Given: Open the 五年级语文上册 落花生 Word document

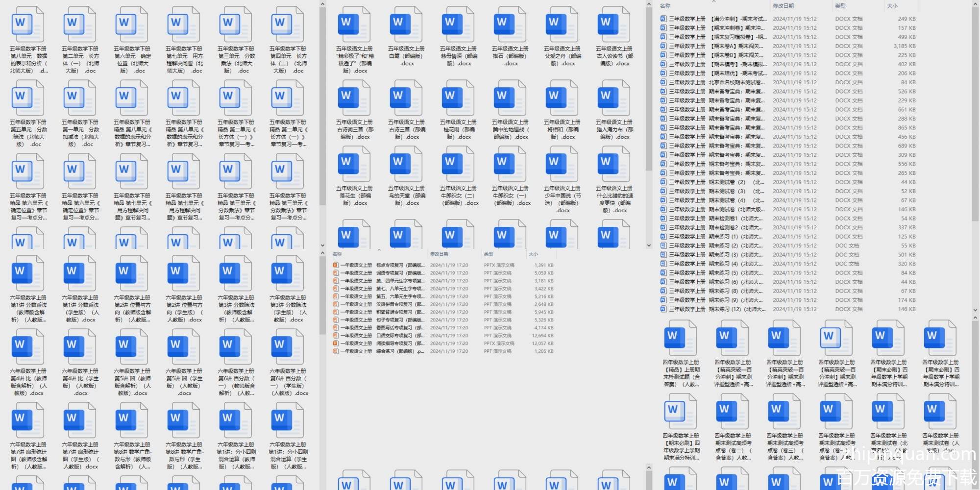Looking at the screenshot, I should pos(354,165).
